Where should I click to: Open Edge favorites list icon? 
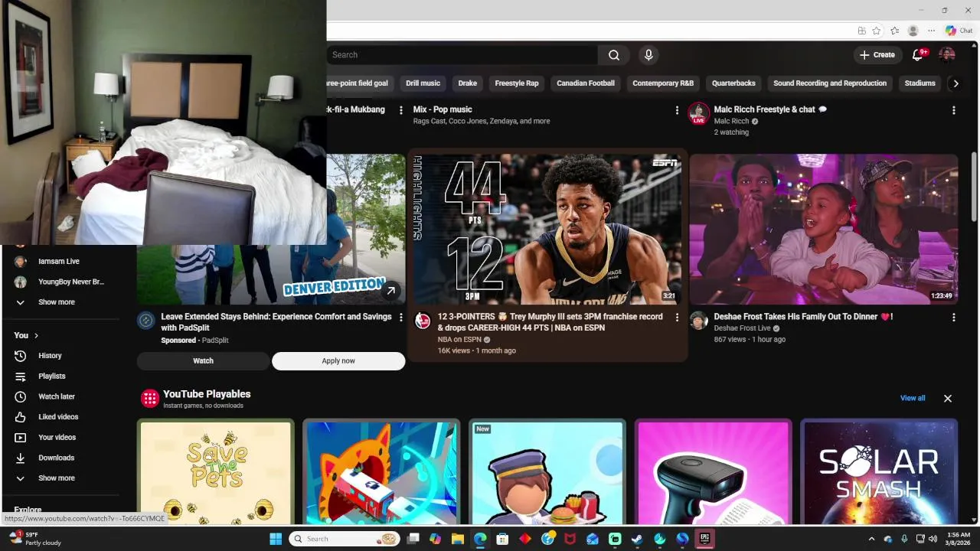(894, 31)
